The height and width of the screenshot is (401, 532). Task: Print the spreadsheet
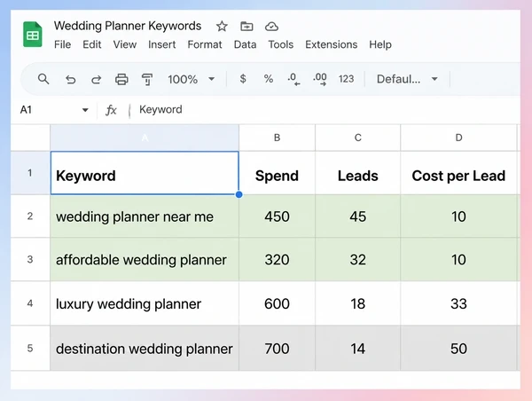pos(121,80)
